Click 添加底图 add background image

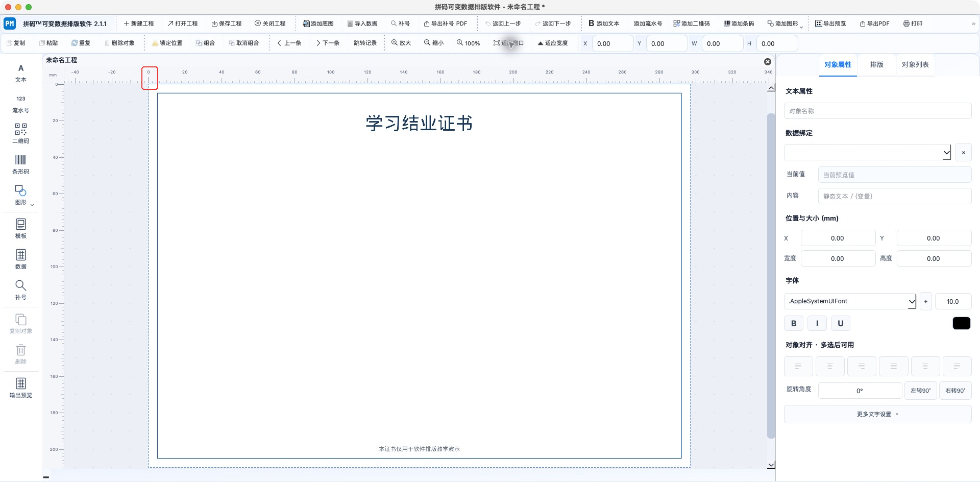pyautogui.click(x=318, y=23)
